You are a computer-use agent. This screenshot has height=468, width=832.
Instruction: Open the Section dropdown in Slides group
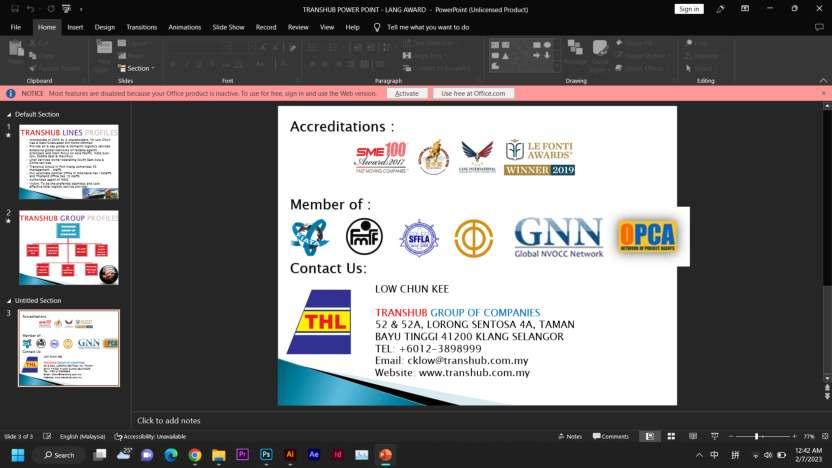137,68
